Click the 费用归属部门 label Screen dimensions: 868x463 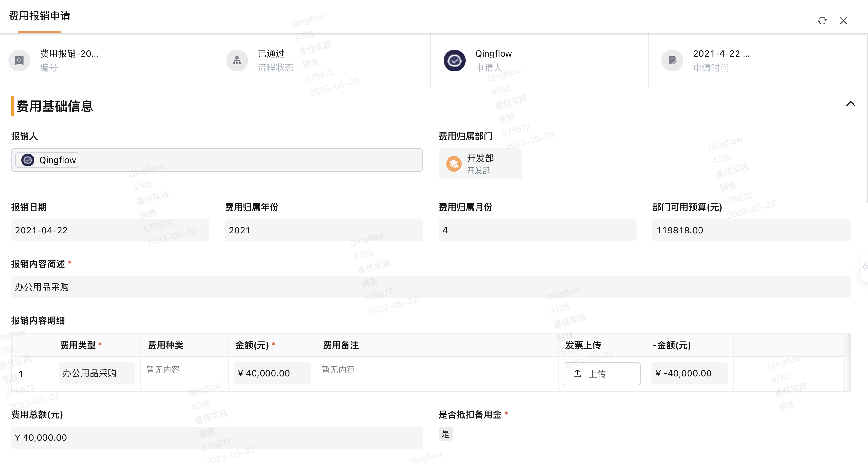(466, 137)
